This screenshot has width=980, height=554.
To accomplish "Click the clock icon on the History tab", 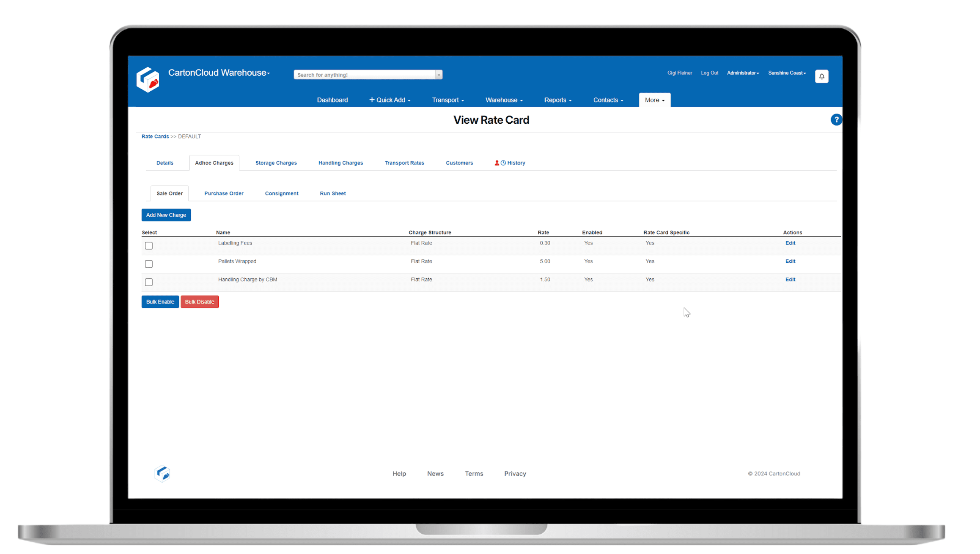I will coord(503,162).
